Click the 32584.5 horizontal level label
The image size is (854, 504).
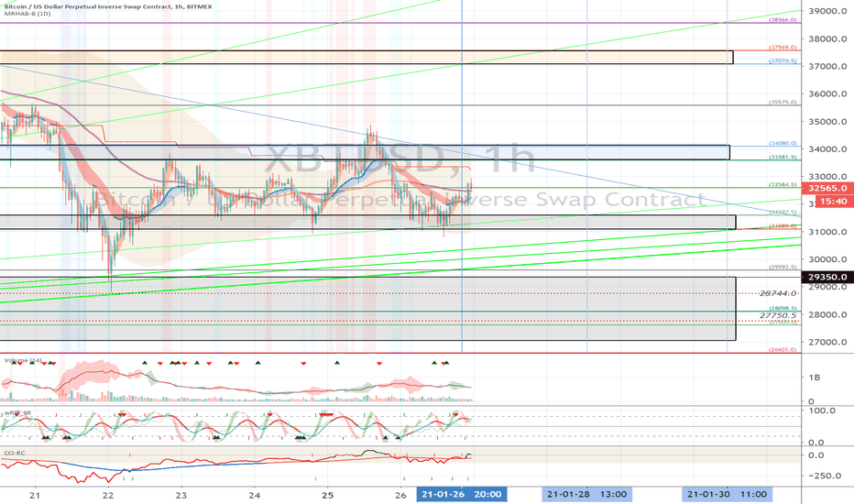coord(783,185)
